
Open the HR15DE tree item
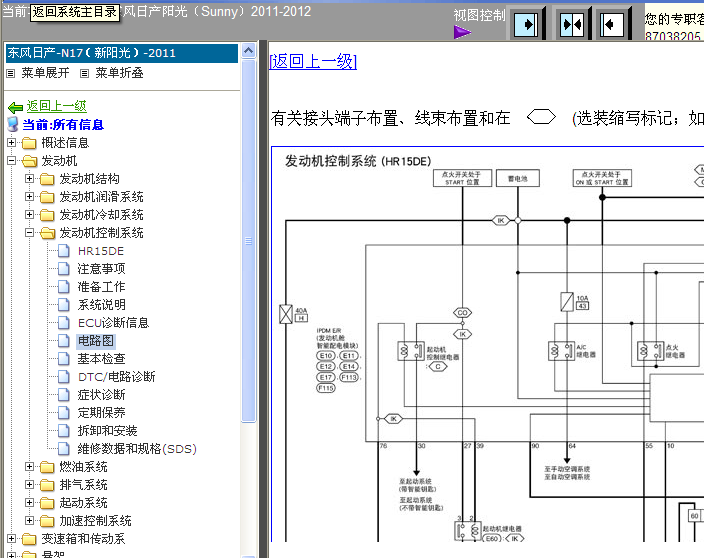[x=101, y=251]
